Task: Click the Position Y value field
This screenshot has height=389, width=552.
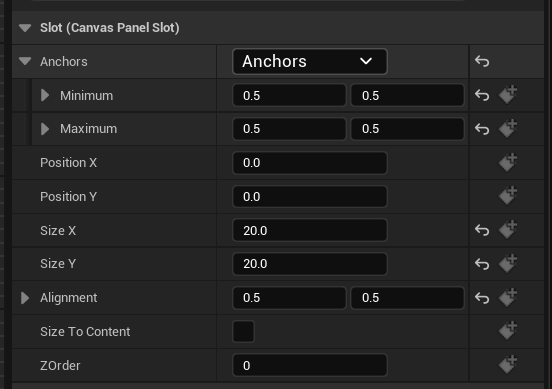Action: (x=310, y=196)
